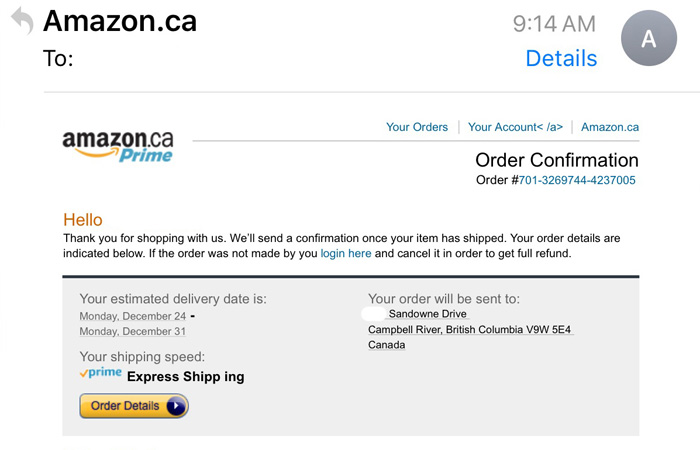This screenshot has height=450, width=700.
Task: Select the Amazon.ca sender name
Action: coord(120,21)
